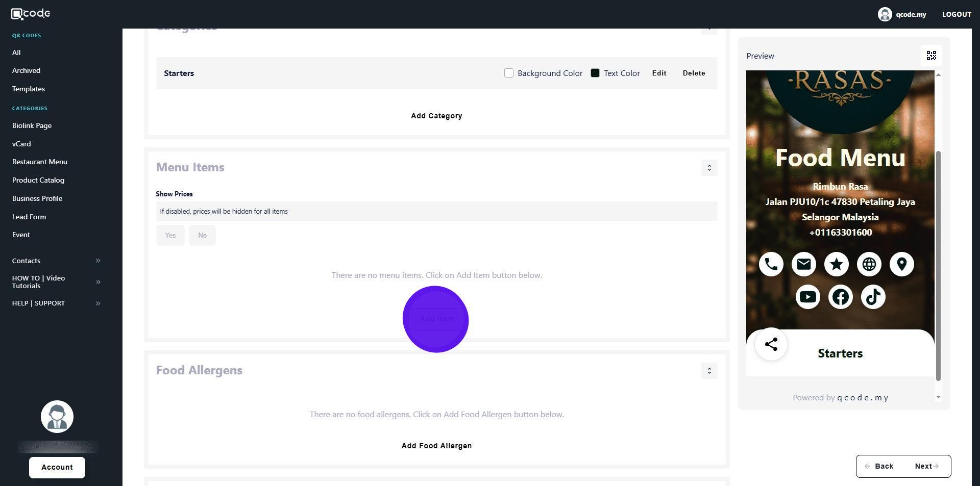This screenshot has width=980, height=486.
Task: Go to Templates in sidebar
Action: 29,89
